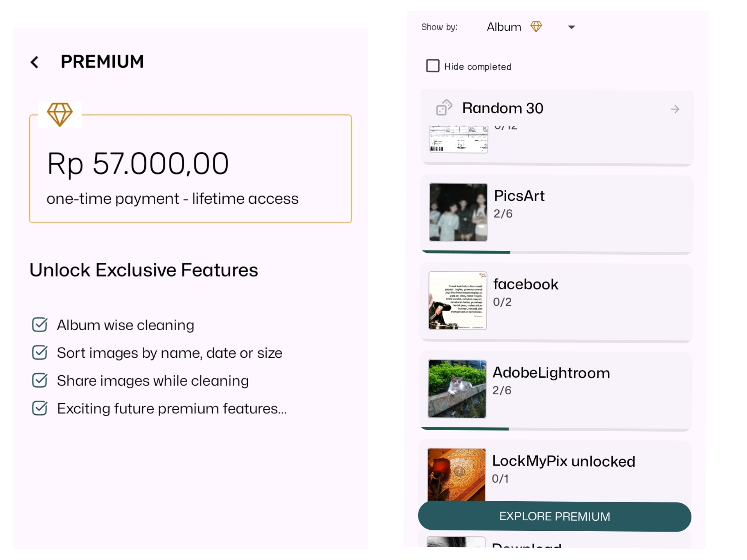The image size is (747, 560).
Task: Click the dice icon next to Random 30
Action: click(444, 108)
